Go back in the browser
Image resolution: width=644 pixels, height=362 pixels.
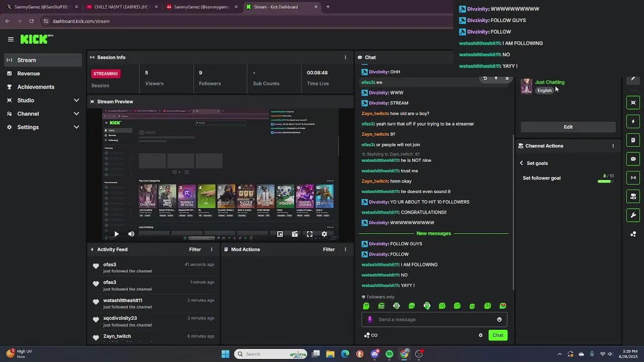[7, 21]
